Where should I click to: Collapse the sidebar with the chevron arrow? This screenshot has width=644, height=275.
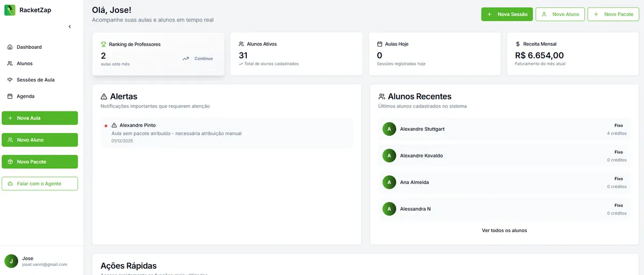(70, 26)
